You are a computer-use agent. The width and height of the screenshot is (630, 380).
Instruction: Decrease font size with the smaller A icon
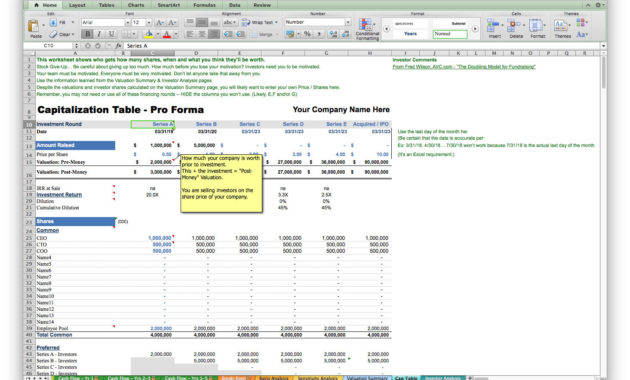172,22
